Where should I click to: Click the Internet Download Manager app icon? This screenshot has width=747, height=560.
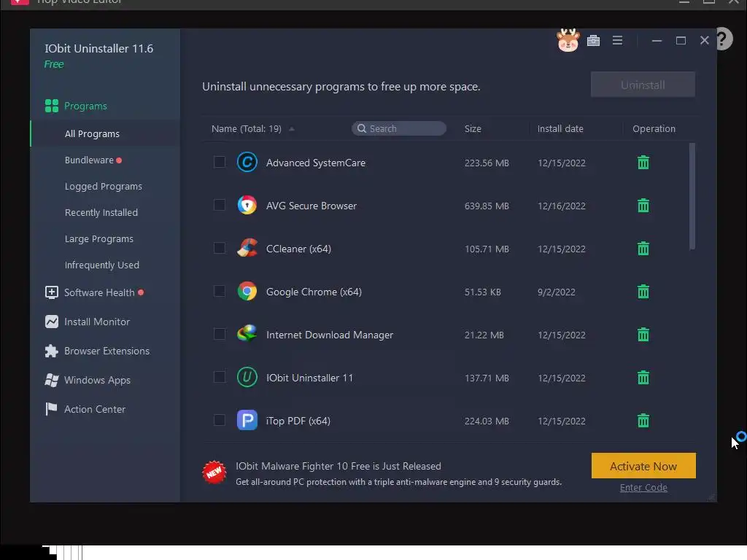coord(247,334)
